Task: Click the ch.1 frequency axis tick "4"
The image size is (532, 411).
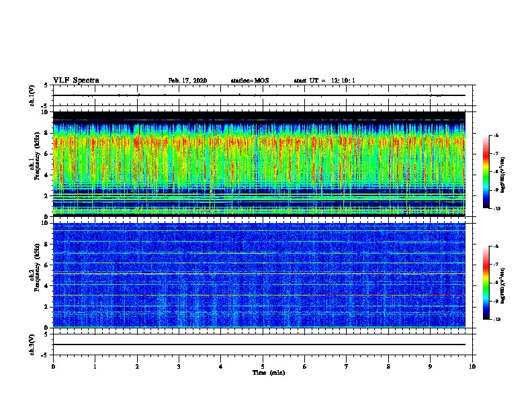Action: tap(46, 175)
